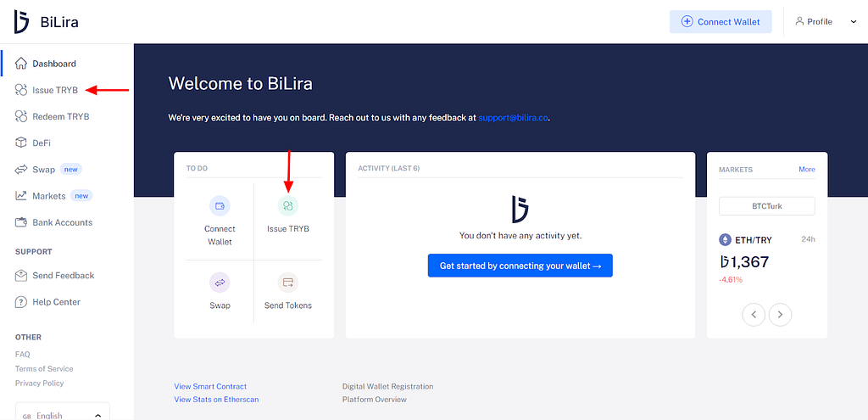Open Platform Overview link
The image size is (868, 420).
374,399
